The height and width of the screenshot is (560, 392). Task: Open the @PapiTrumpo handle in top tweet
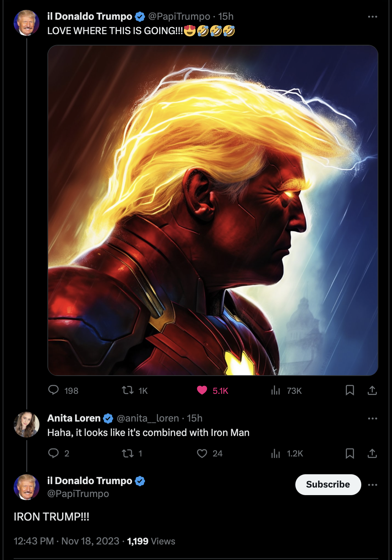pos(179,16)
